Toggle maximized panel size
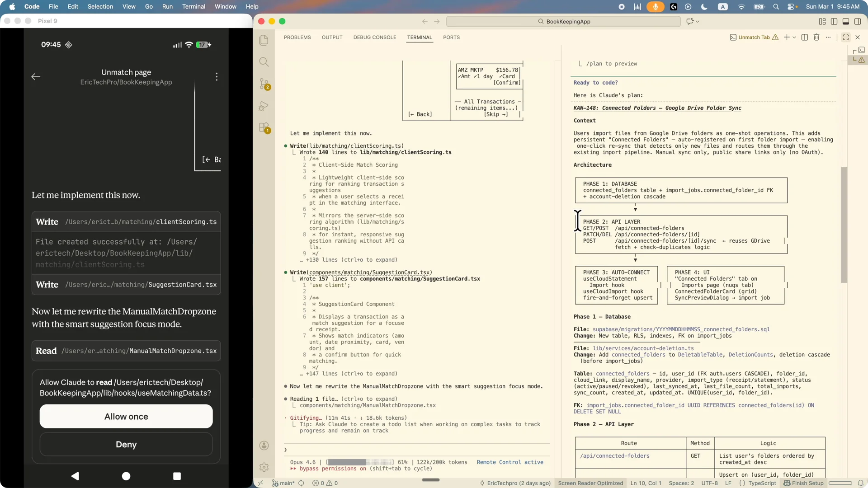 click(846, 38)
